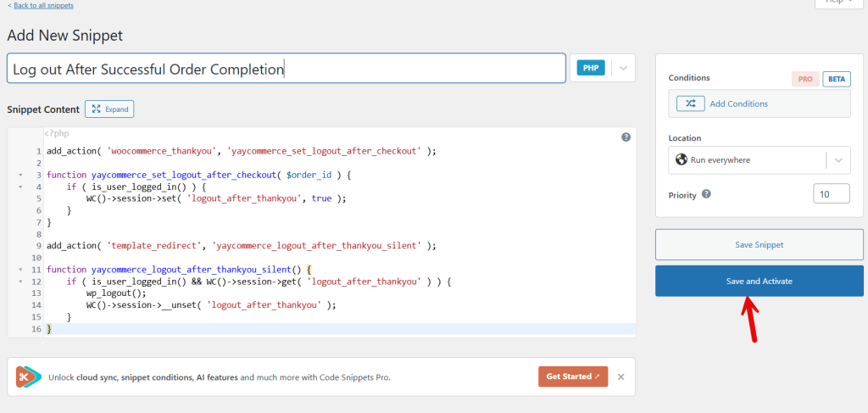Click line 14 __unset code

[211, 304]
